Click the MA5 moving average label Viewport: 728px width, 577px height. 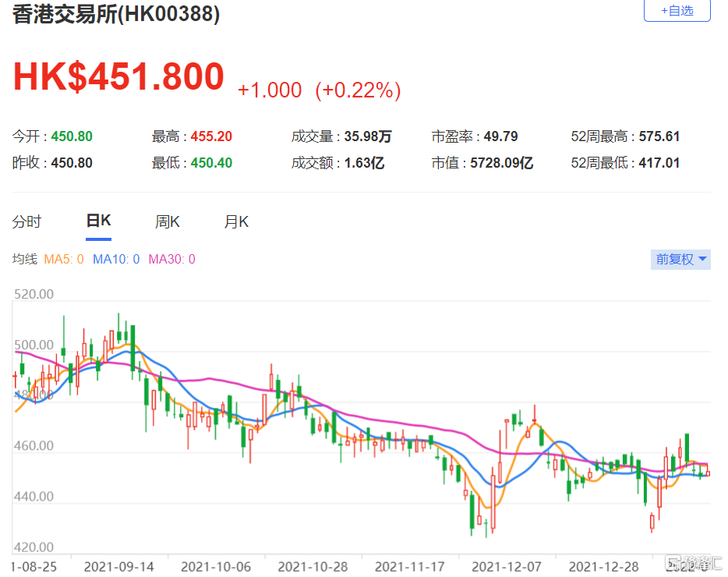(x=64, y=259)
